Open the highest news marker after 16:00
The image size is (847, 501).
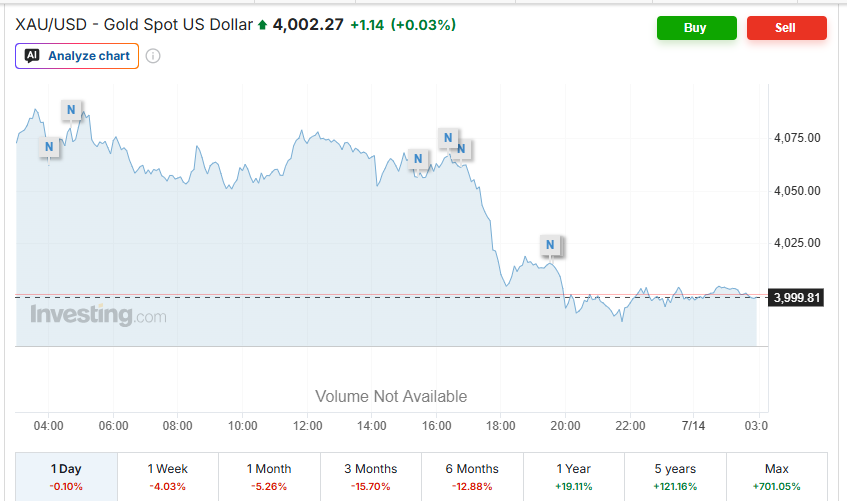point(448,138)
